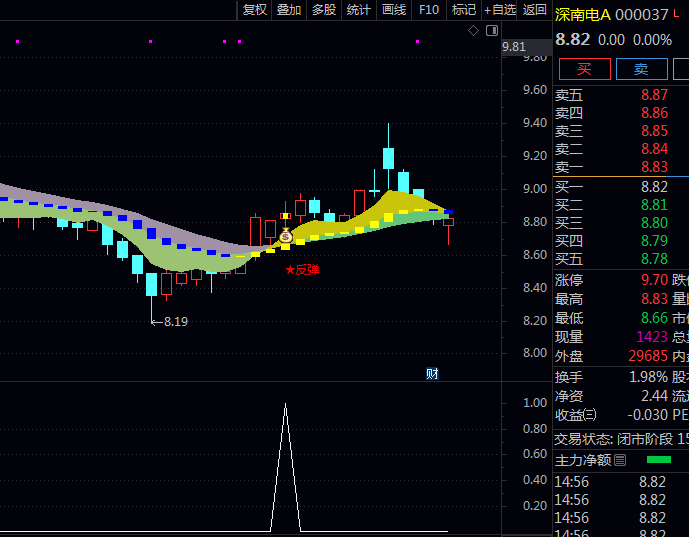Image resolution: width=689 pixels, height=537 pixels.
Task: Open the 统计 statistics menu
Action: click(x=358, y=10)
